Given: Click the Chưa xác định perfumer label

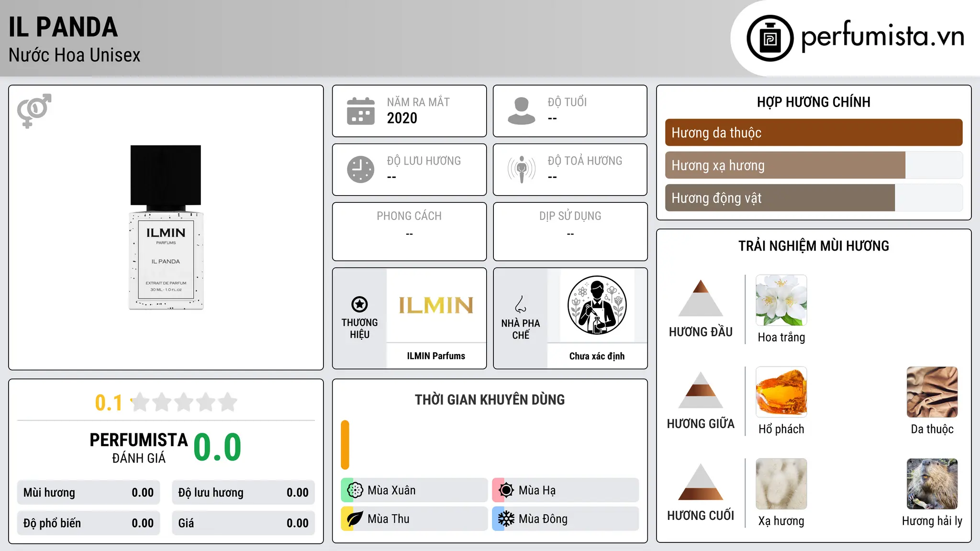Looking at the screenshot, I should [597, 356].
